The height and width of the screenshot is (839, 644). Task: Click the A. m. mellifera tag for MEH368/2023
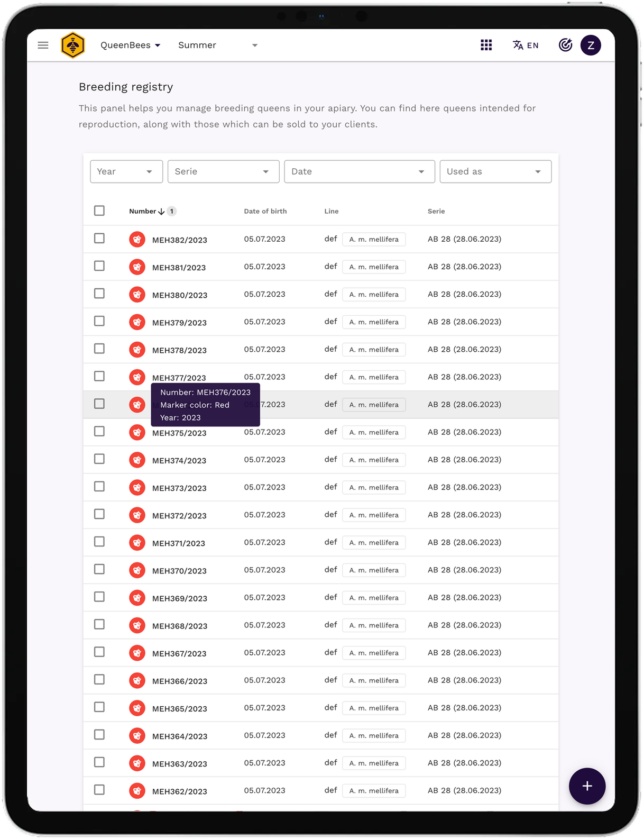[x=374, y=625]
